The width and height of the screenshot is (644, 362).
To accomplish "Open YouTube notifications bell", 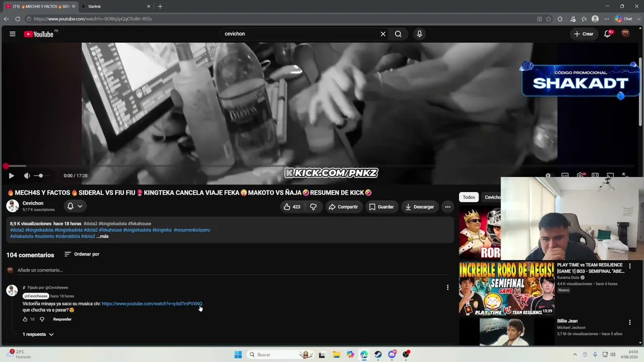I will pos(607,34).
